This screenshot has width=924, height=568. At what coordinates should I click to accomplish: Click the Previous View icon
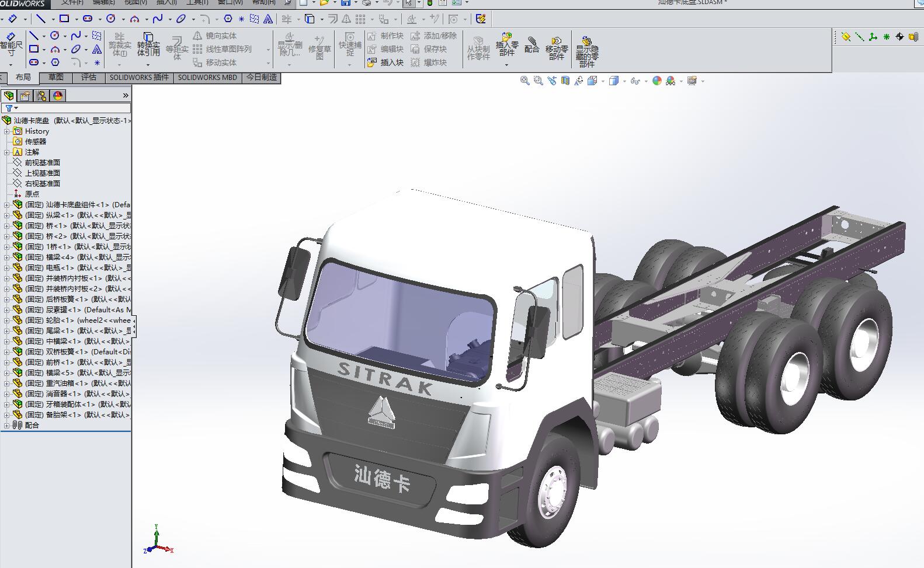coord(552,81)
